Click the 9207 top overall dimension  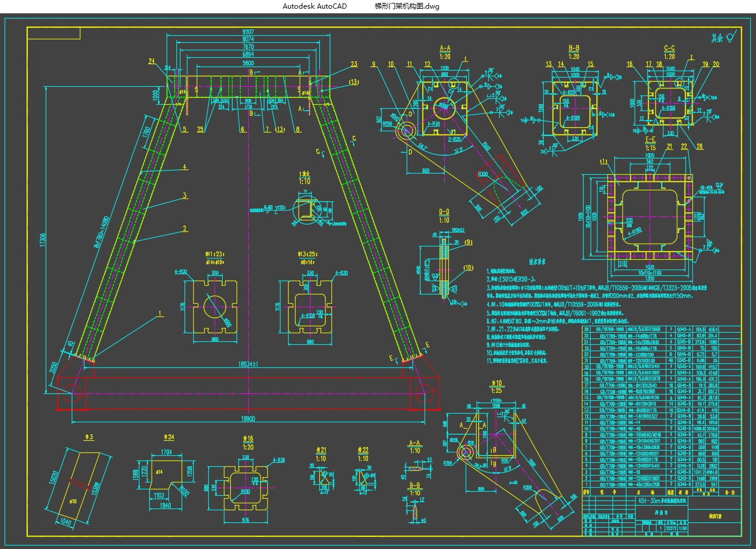[248, 32]
